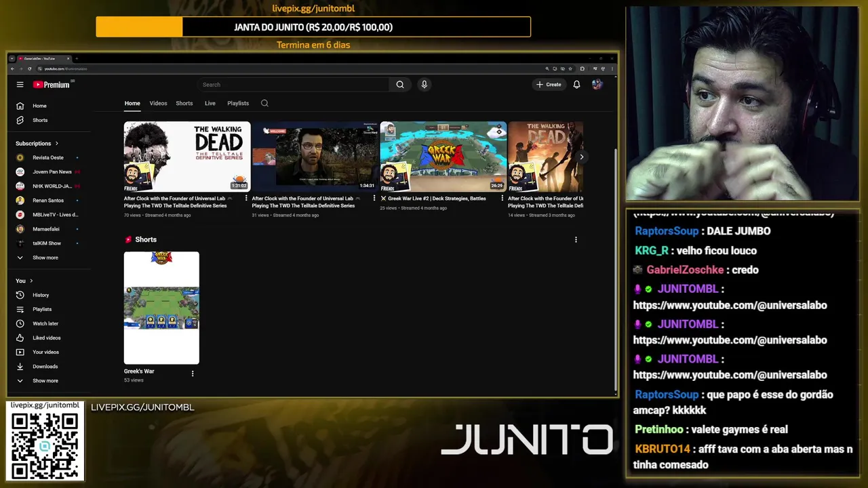Screen dimensions: 868x488
Task: Open the Subscriptions section chevron
Action: point(57,143)
